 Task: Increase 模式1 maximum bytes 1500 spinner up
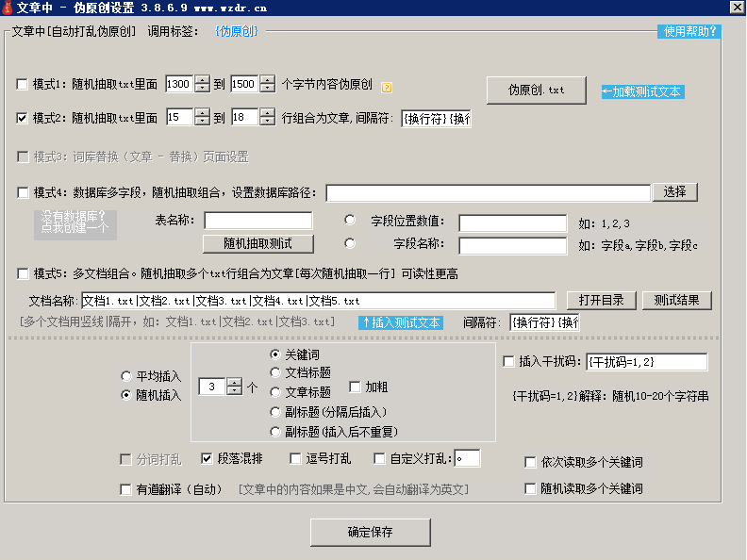pos(268,79)
